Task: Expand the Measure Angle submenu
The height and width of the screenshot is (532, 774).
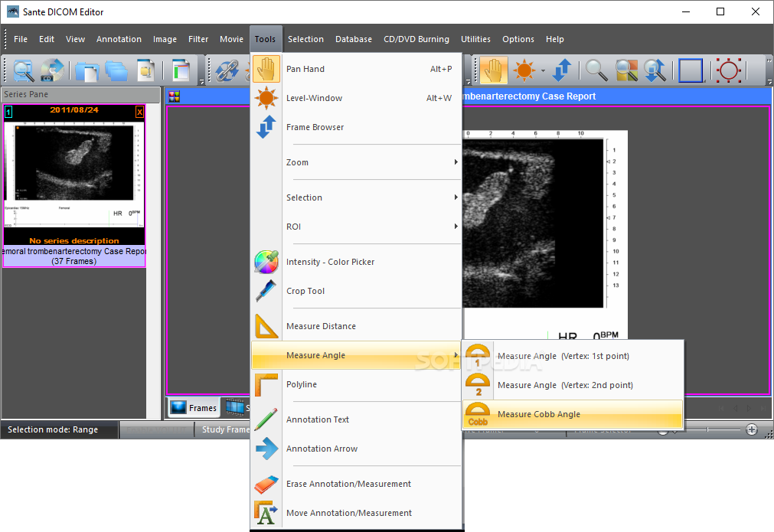Action: click(x=357, y=355)
